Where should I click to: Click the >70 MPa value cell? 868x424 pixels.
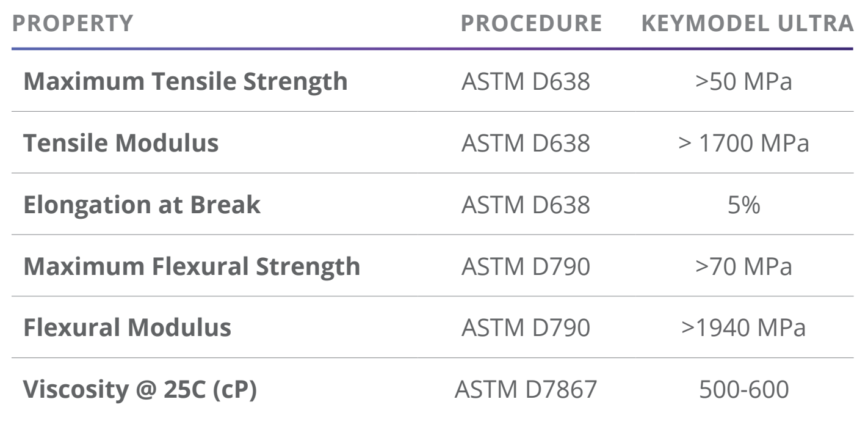point(744,267)
